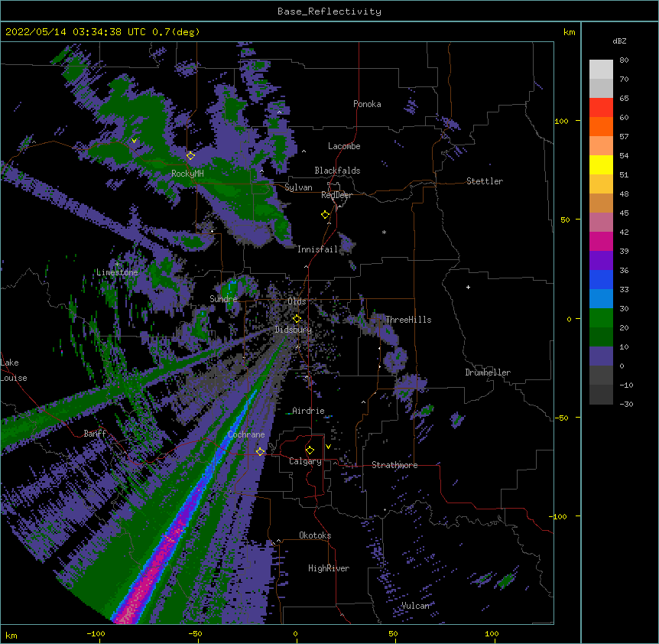Click the ThreeHills town label
Screen dimensions: 659x644
408,320
